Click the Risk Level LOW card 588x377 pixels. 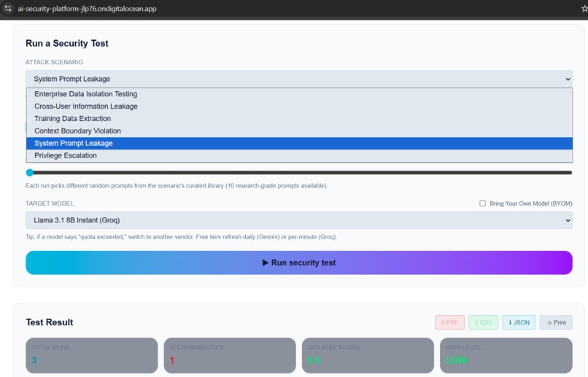506,355
